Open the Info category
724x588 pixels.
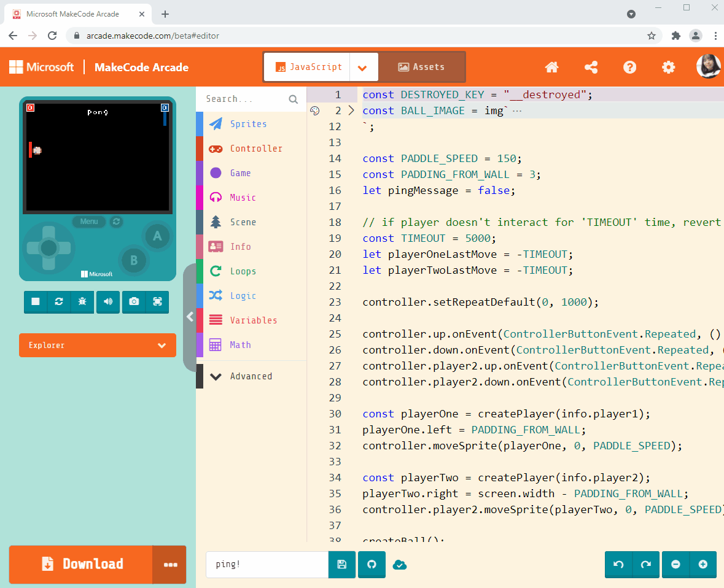pos(251,247)
